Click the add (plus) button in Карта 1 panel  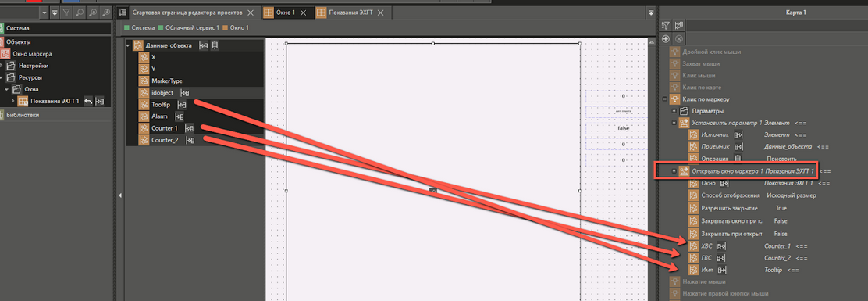[x=666, y=39]
